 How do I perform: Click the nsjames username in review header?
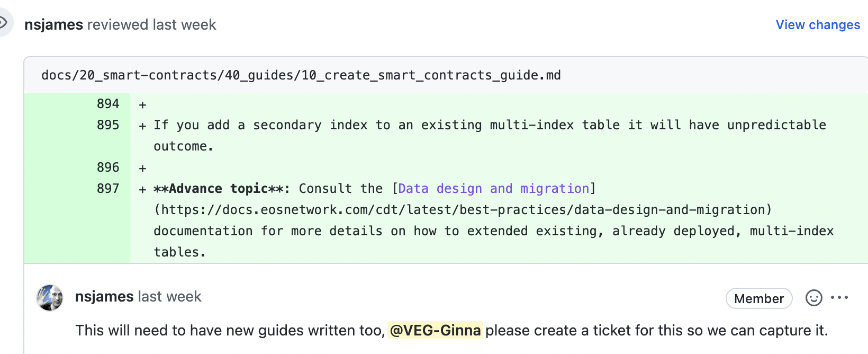(x=53, y=24)
